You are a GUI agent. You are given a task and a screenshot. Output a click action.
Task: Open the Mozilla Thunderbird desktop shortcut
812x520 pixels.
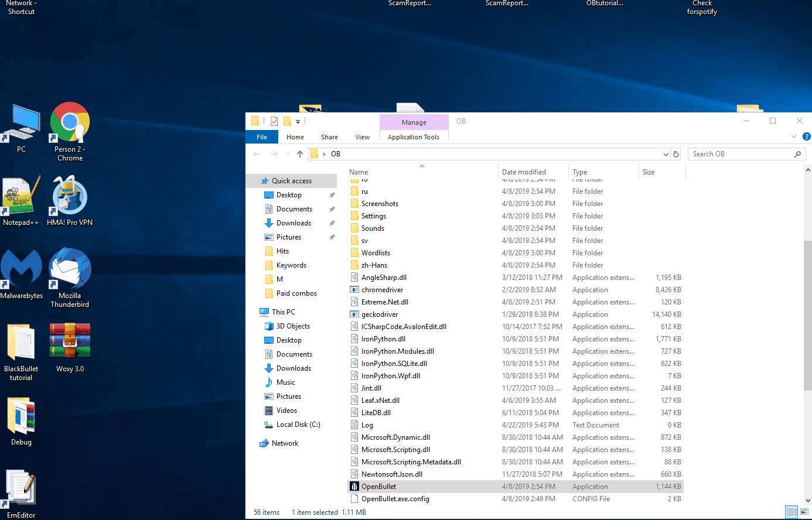click(70, 278)
